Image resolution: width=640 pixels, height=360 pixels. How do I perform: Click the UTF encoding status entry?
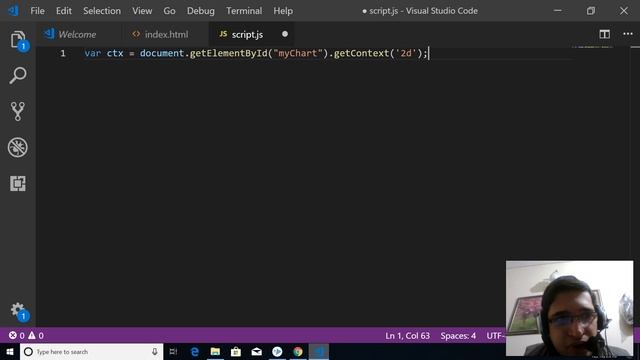tap(496, 336)
